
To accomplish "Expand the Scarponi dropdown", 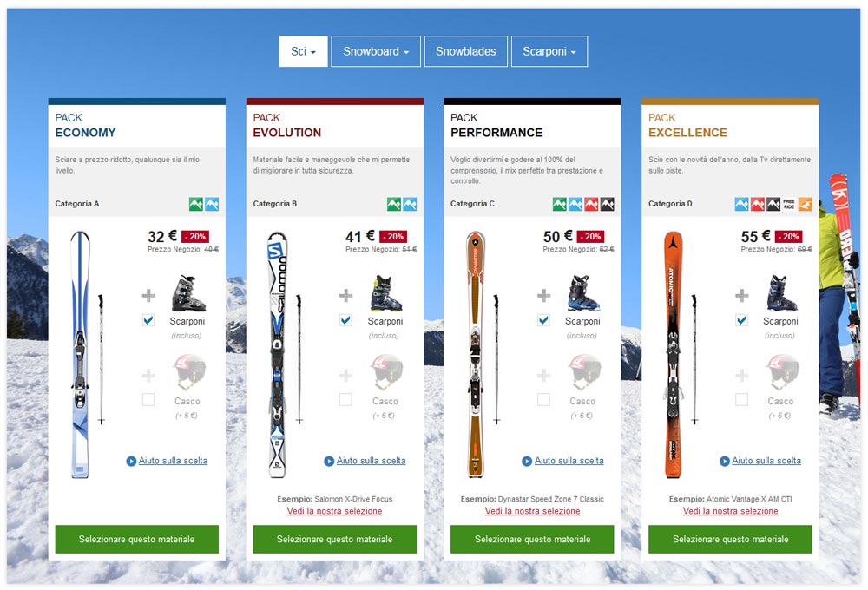I will click(x=549, y=51).
